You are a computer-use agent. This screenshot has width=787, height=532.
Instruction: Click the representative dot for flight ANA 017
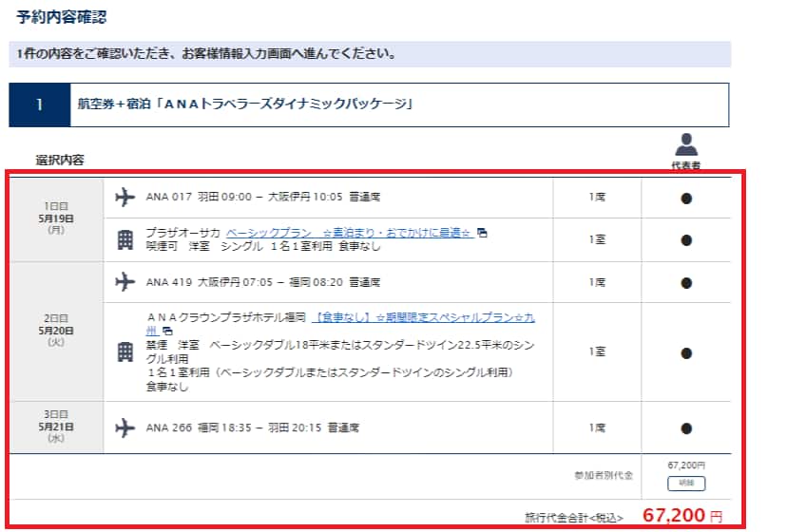[685, 198]
